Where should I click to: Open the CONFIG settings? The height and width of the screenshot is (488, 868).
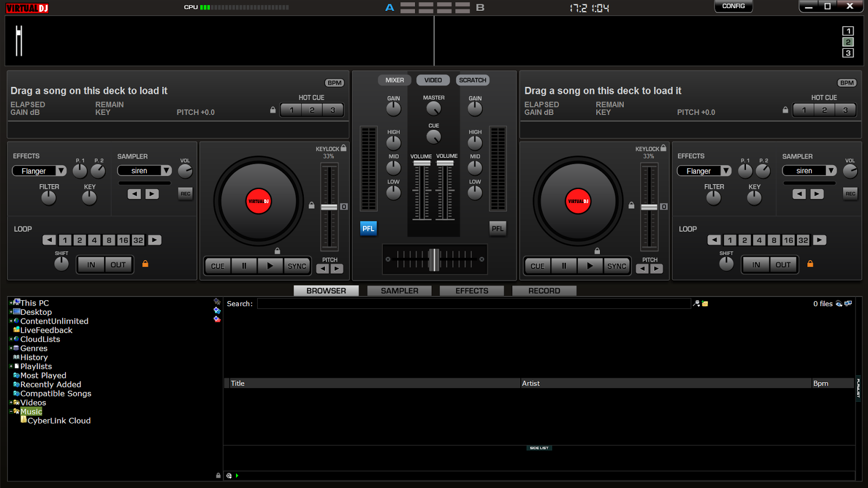click(733, 7)
